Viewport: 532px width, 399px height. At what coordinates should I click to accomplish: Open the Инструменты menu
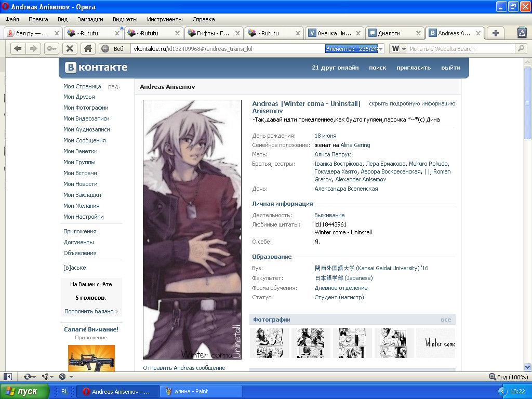click(x=165, y=19)
